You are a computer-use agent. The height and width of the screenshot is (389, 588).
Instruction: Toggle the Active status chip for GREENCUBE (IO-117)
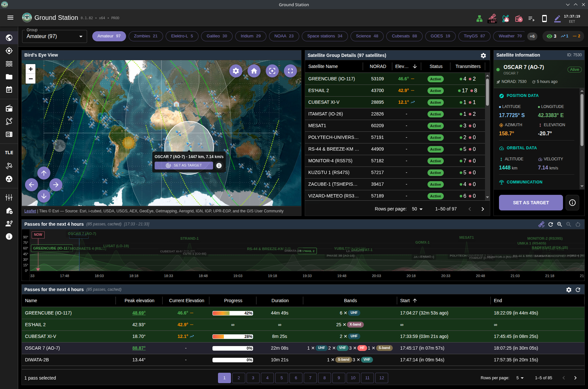[435, 79]
